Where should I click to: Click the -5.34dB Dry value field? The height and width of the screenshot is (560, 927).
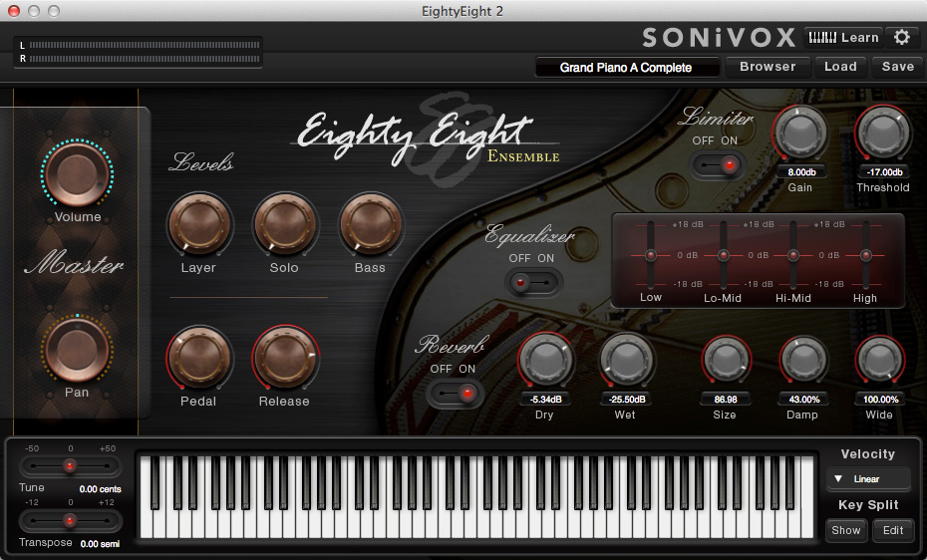[545, 400]
